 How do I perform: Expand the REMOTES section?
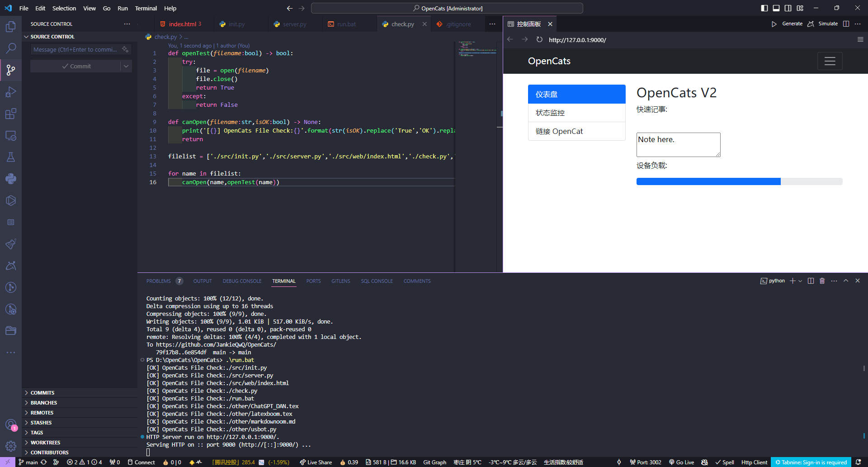pos(80,413)
